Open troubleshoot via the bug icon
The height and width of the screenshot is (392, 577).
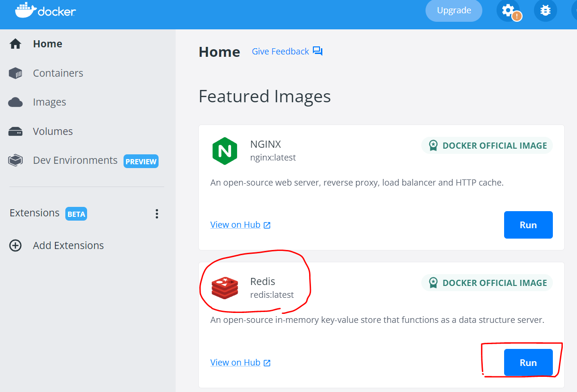click(x=545, y=10)
